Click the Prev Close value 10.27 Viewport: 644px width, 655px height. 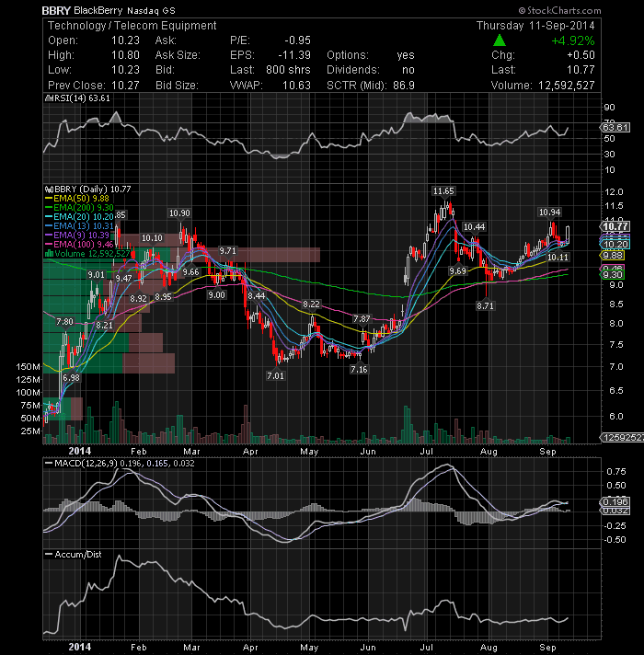[x=125, y=86]
